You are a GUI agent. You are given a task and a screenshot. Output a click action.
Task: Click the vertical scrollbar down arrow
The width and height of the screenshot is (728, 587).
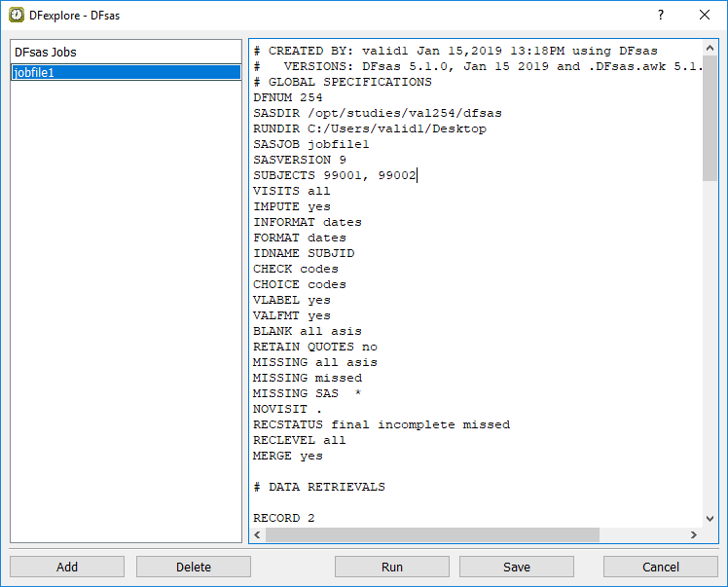(x=710, y=519)
